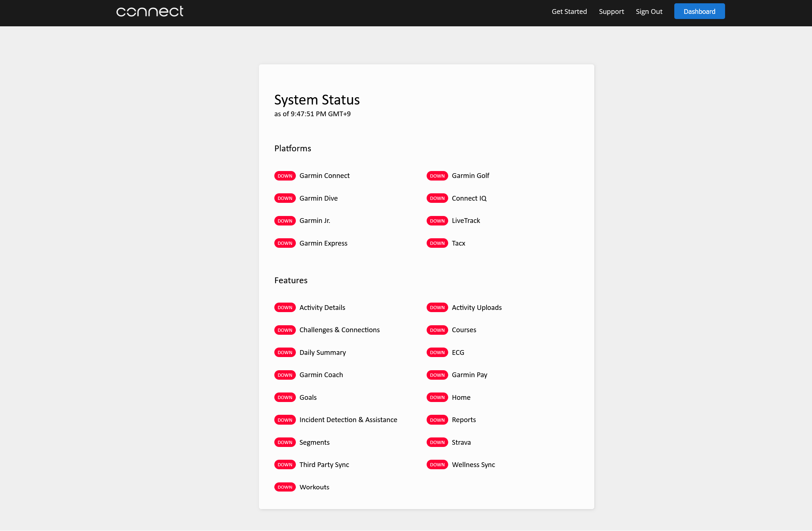This screenshot has width=812, height=531.
Task: Click the DOWN badge beside Wellness Sync
Action: (437, 464)
